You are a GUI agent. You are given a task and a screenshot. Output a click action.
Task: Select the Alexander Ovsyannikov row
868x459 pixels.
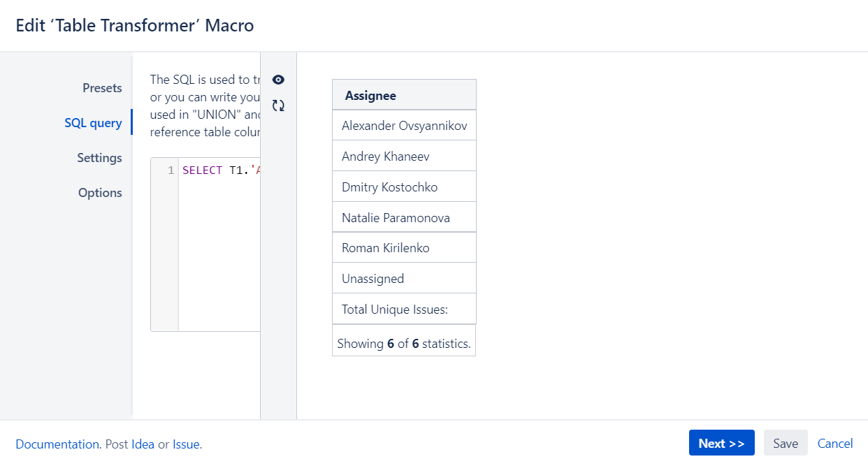[x=404, y=126]
